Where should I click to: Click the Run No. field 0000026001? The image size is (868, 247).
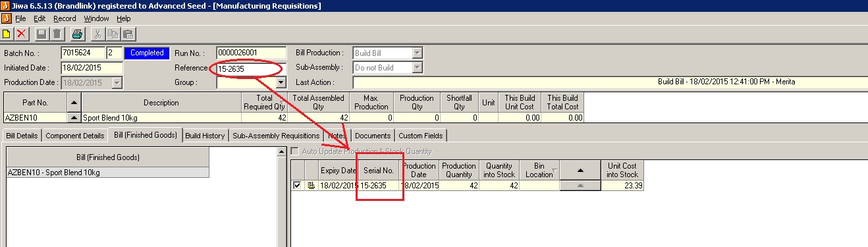251,53
